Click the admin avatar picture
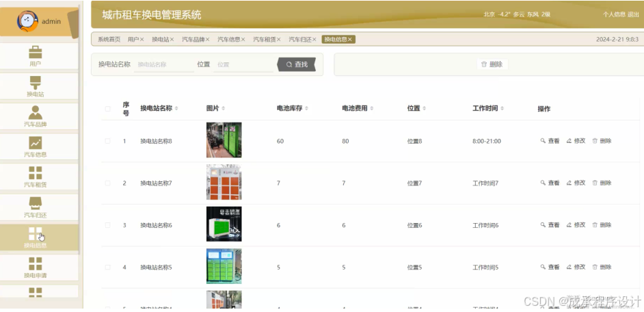The image size is (644, 312). tap(27, 21)
